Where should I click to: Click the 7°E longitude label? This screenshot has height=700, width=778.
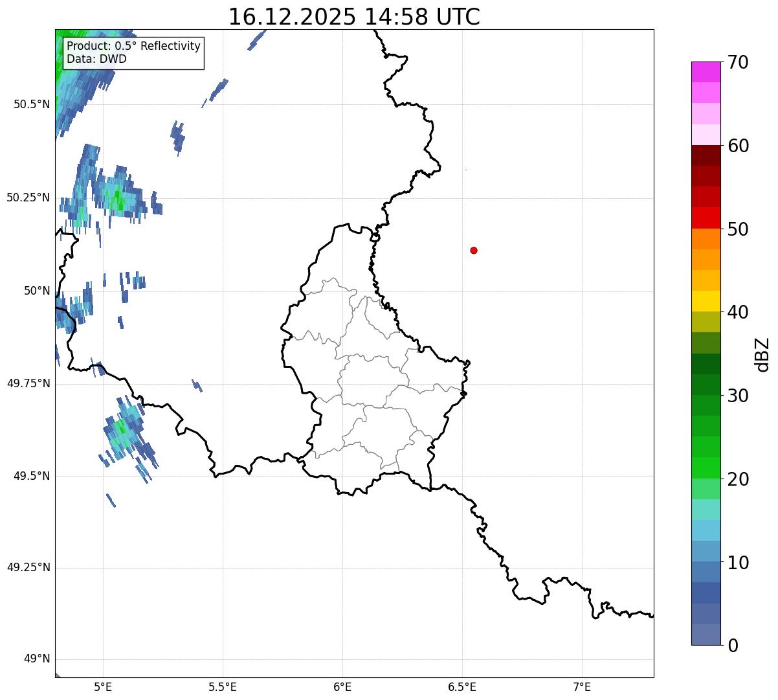coord(582,687)
